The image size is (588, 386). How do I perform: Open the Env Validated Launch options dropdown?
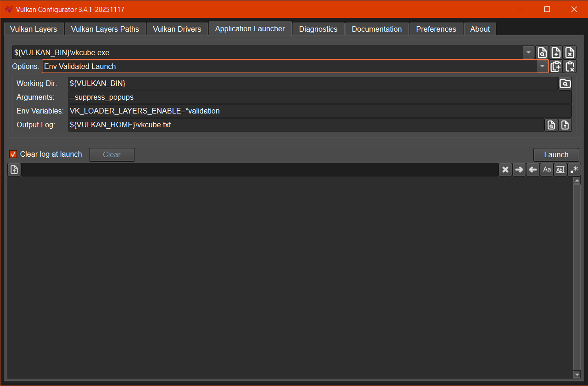point(543,66)
